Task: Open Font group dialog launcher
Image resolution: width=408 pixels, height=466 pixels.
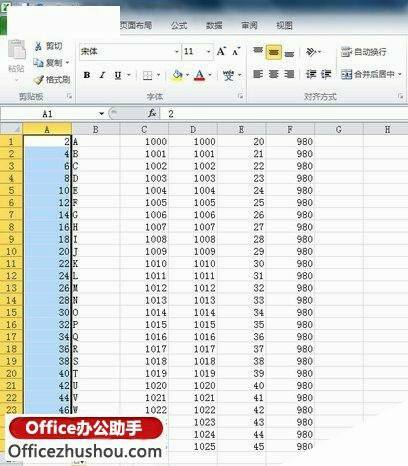Action: (240, 96)
